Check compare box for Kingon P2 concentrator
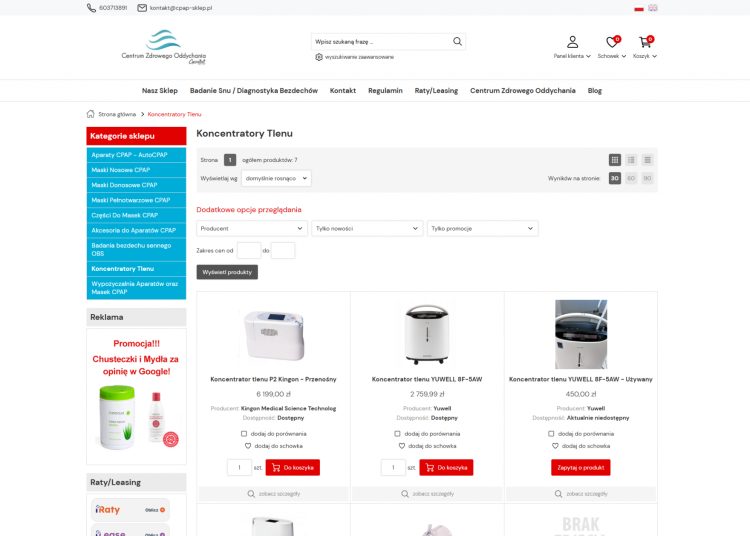Viewport: 750px width, 536px height. click(244, 433)
